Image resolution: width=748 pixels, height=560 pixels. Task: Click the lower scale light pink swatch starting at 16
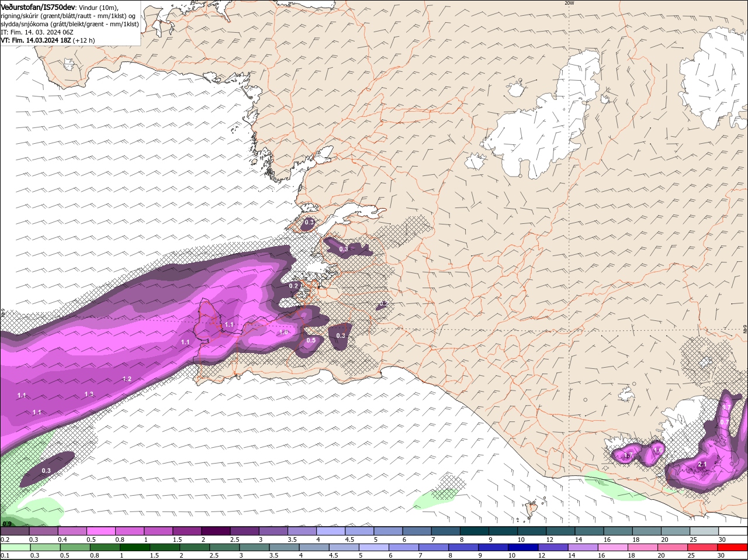[612, 547]
